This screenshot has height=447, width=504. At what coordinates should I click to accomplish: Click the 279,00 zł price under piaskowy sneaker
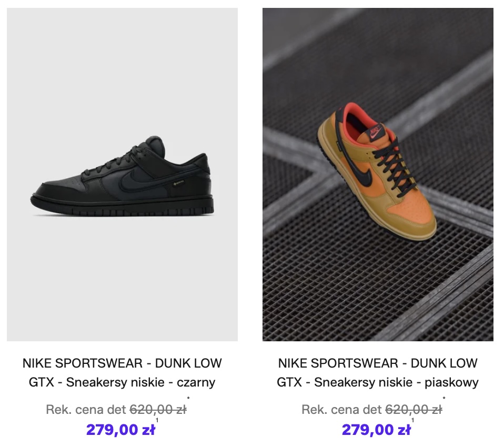click(x=376, y=430)
